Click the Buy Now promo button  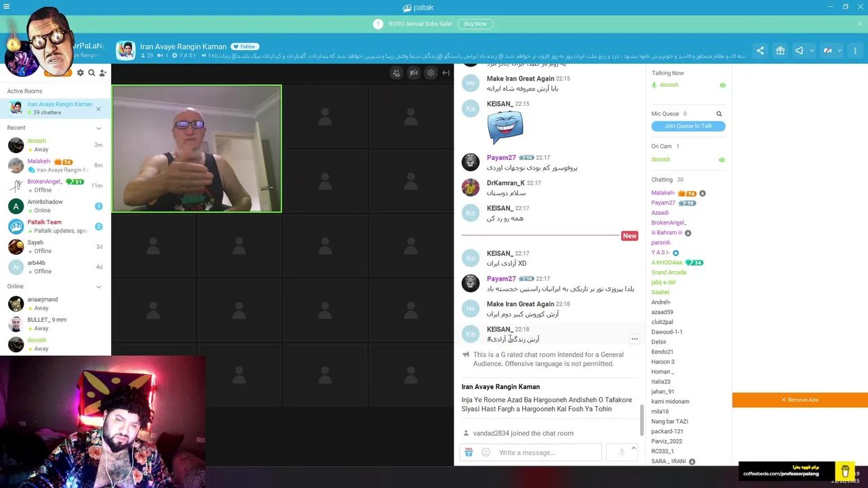475,24
